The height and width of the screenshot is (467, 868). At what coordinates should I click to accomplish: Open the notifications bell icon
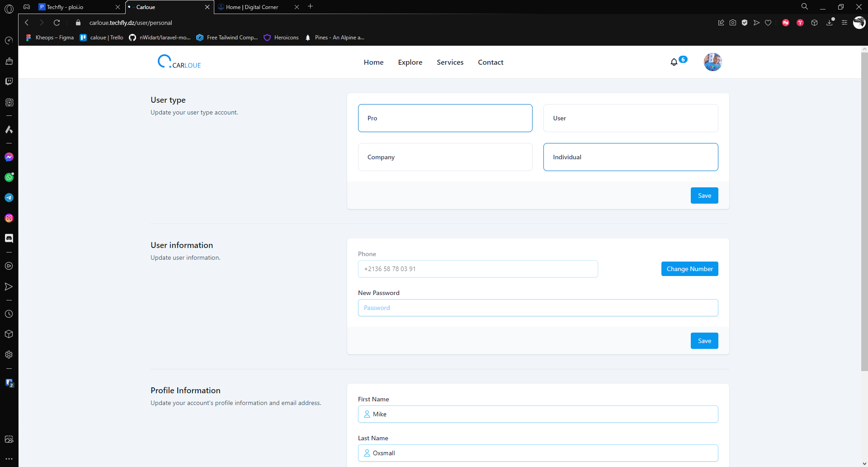pos(674,62)
